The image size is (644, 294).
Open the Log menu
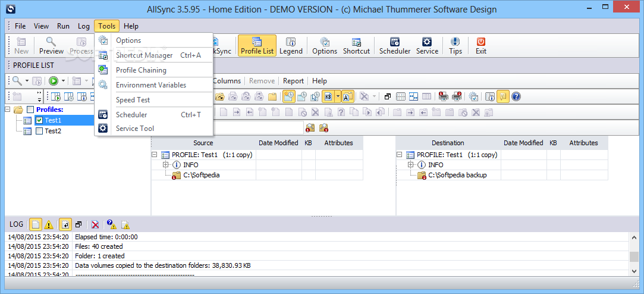point(84,26)
